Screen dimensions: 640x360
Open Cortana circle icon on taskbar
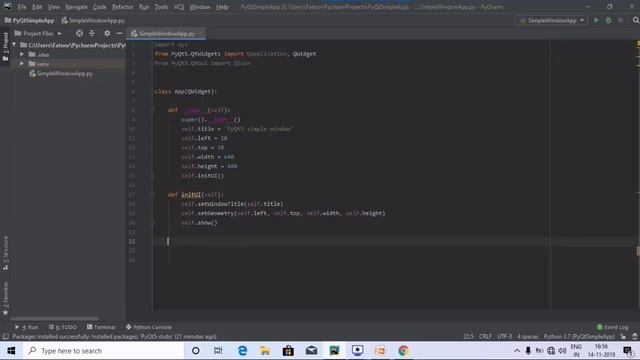(196, 351)
